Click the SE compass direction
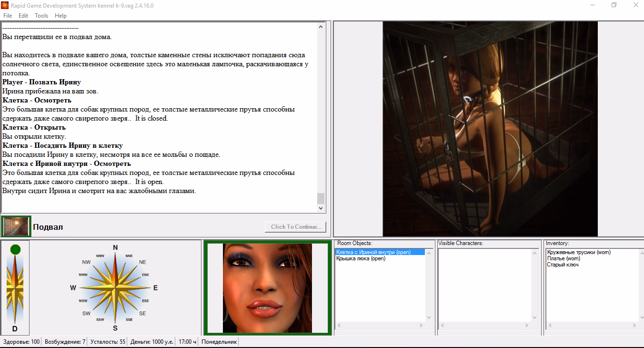Screen dimensions: 644x348 [x=142, y=313]
